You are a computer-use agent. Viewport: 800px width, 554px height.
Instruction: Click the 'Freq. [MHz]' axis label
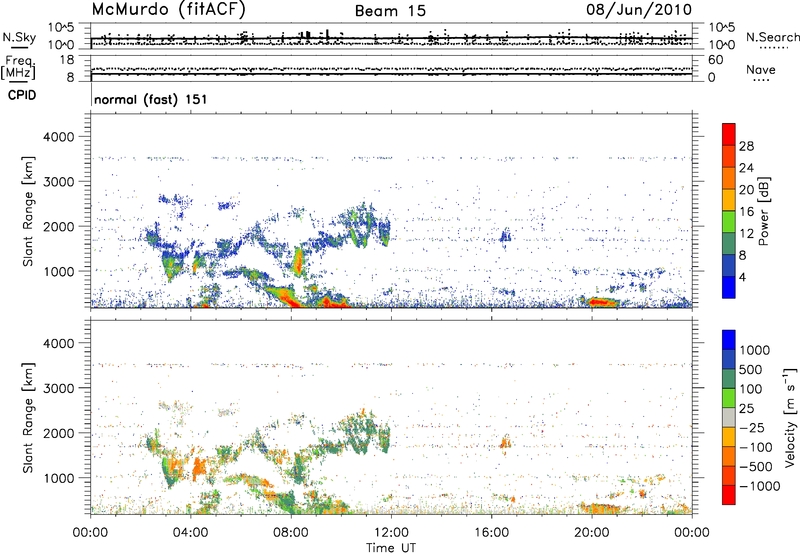[x=18, y=67]
